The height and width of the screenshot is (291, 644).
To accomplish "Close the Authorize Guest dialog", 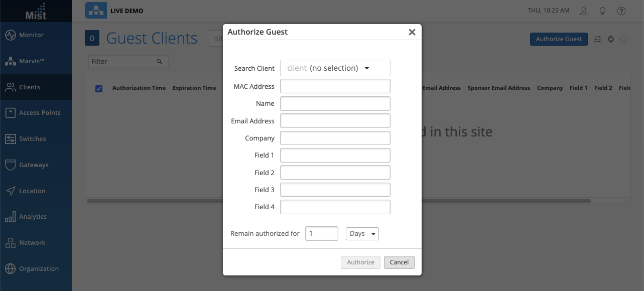I will 412,32.
